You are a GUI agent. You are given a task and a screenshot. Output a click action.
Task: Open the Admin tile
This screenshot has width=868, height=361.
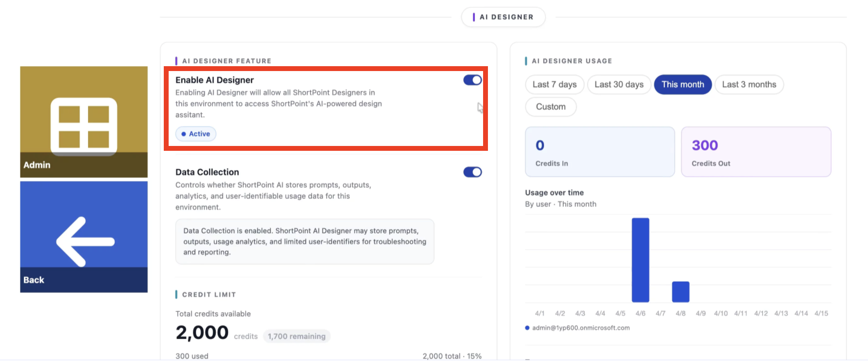pos(84,122)
